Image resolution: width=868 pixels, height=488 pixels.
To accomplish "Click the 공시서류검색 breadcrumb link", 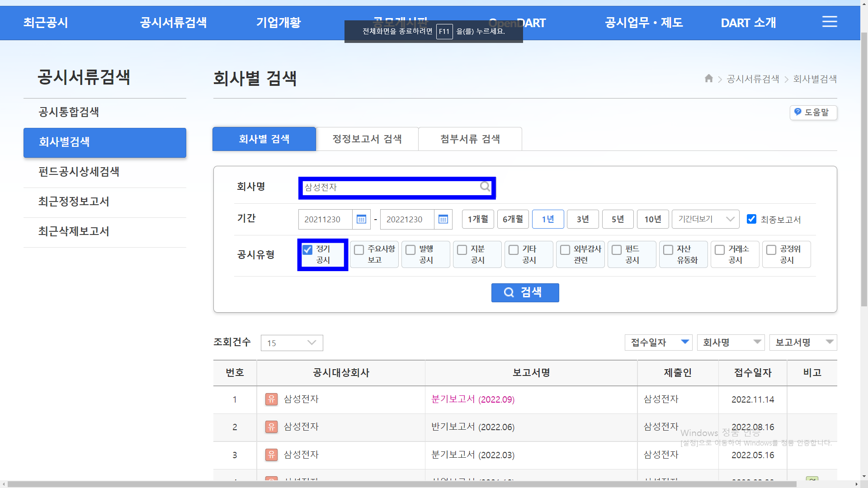I will (753, 79).
